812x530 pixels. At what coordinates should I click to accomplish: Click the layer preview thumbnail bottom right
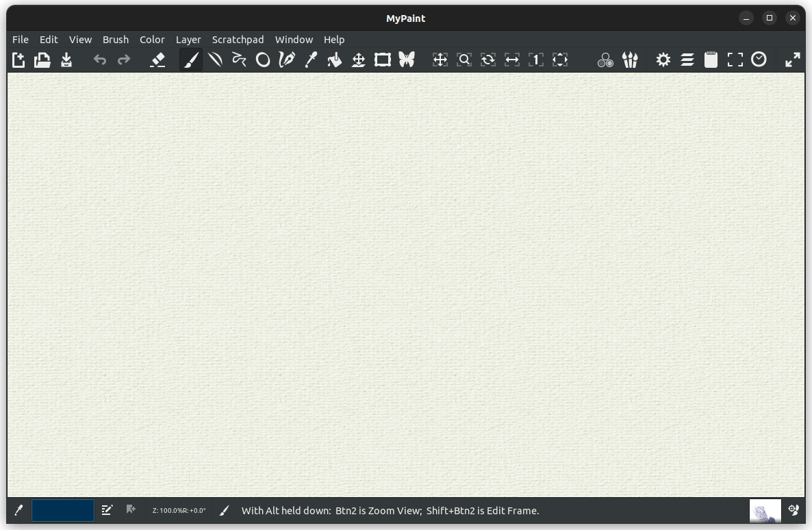tap(765, 510)
